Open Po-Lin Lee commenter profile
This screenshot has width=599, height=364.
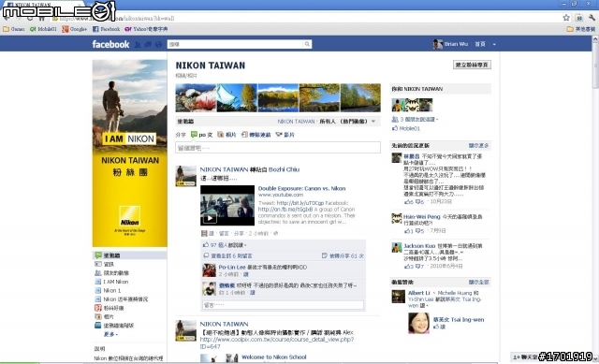(x=232, y=267)
